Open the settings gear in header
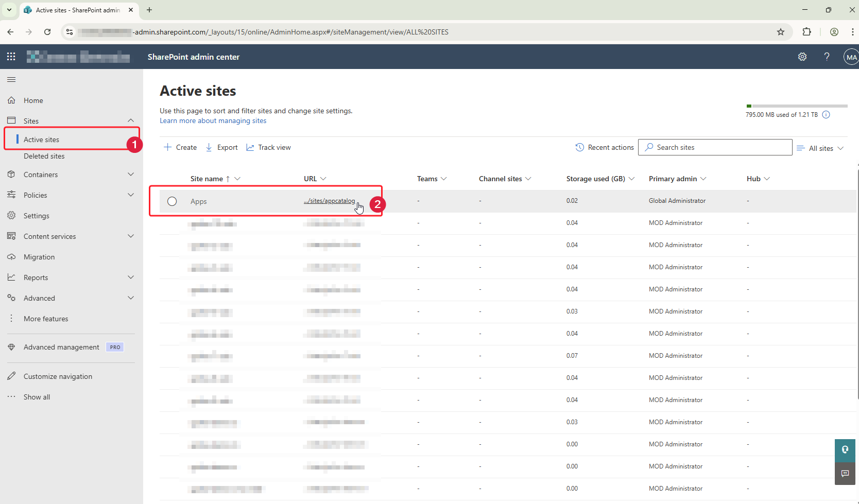This screenshot has width=859, height=504. click(x=802, y=57)
